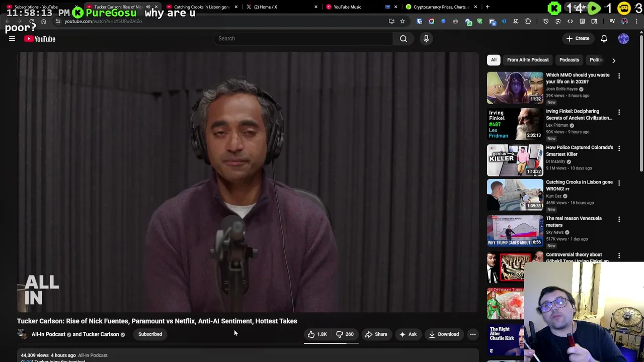
Task: Open options for Colorado's Smartest Killer video
Action: 619,148
